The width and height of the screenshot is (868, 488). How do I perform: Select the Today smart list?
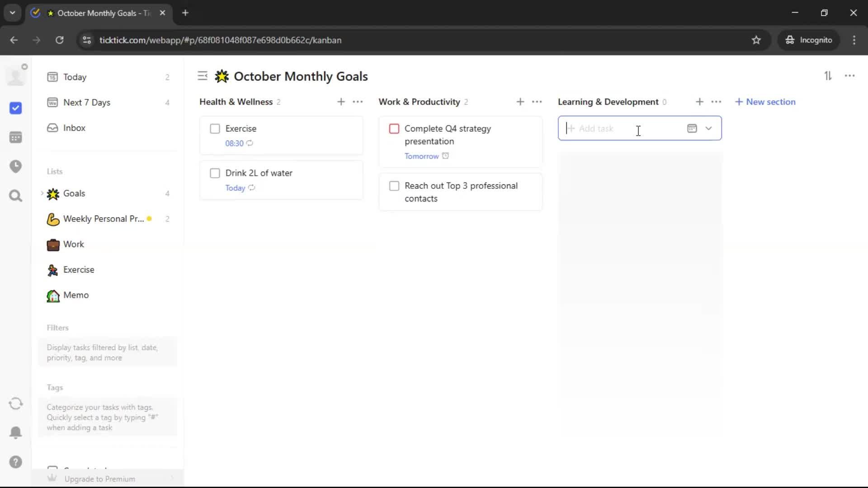click(x=75, y=77)
